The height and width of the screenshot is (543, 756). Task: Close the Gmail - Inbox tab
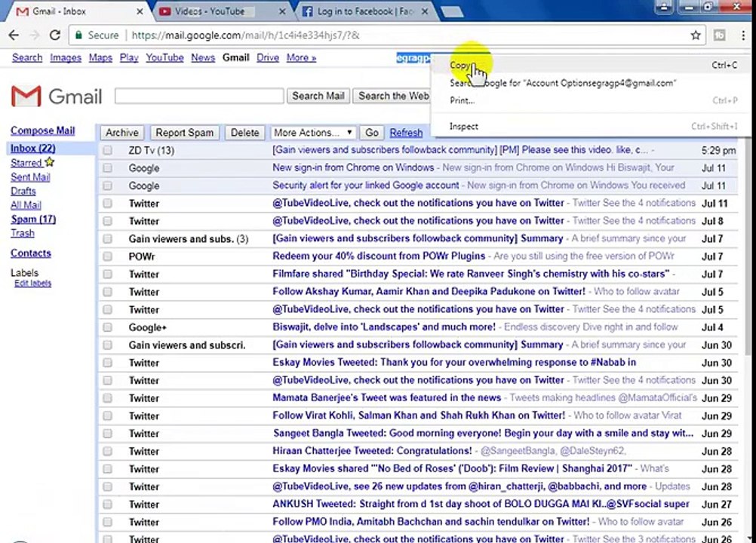point(140,11)
